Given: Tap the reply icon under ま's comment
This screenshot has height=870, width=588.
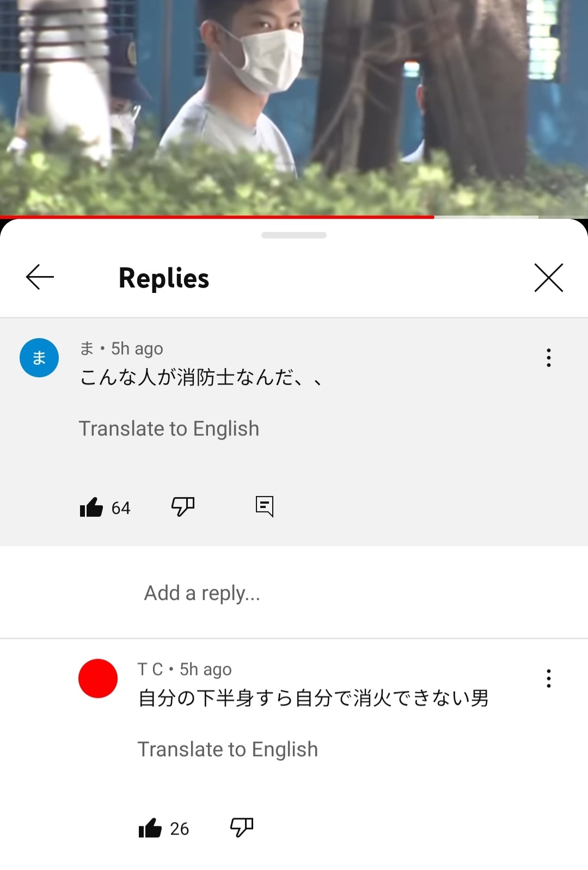Looking at the screenshot, I should click(265, 506).
